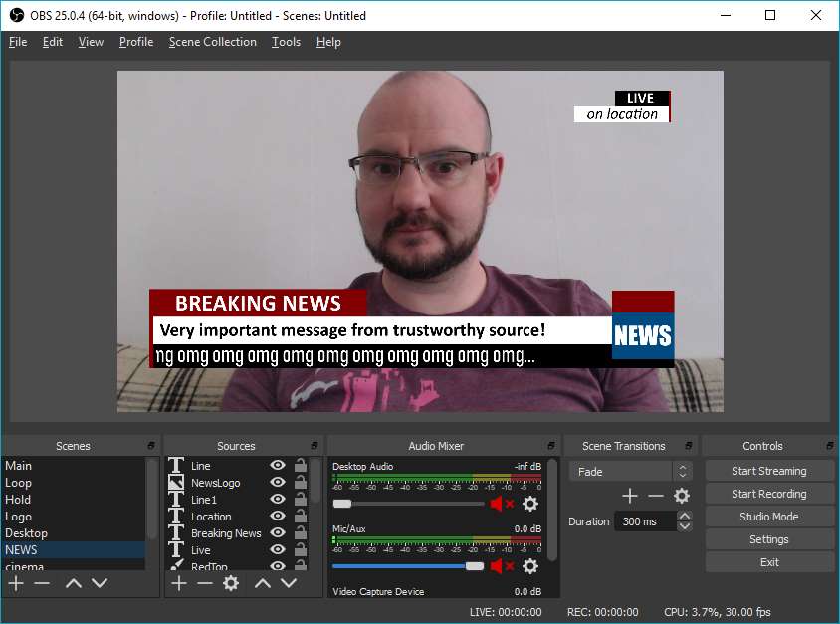Remove the selected scene with the minus icon
Image resolution: width=840 pixels, height=624 pixels.
click(42, 583)
